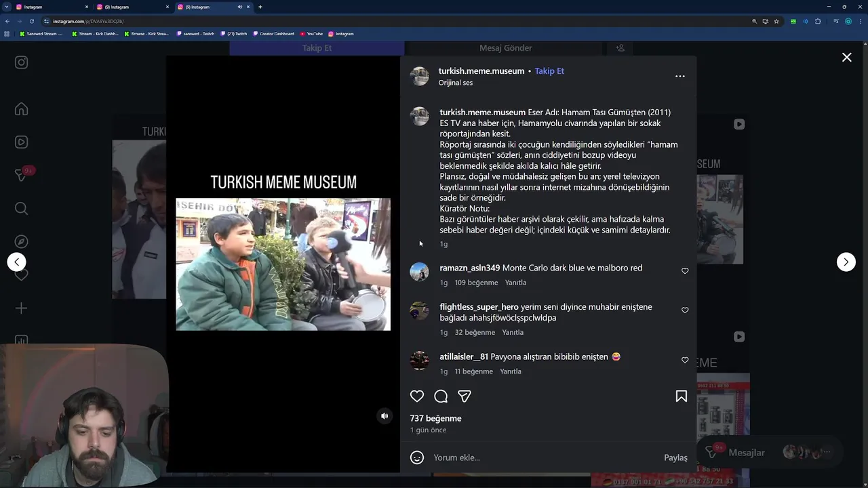The image size is (868, 488).
Task: Click the Orijinal ses audio link
Action: click(456, 83)
